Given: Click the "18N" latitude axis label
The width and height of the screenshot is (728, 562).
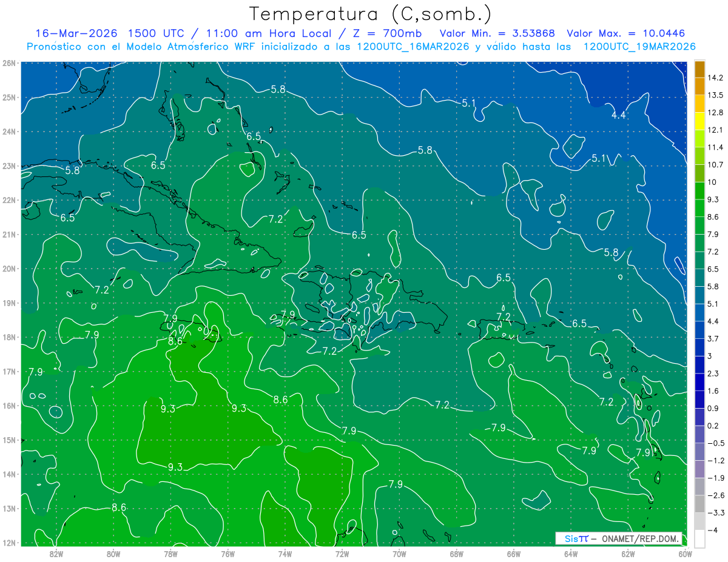Looking at the screenshot, I should pos(10,337).
